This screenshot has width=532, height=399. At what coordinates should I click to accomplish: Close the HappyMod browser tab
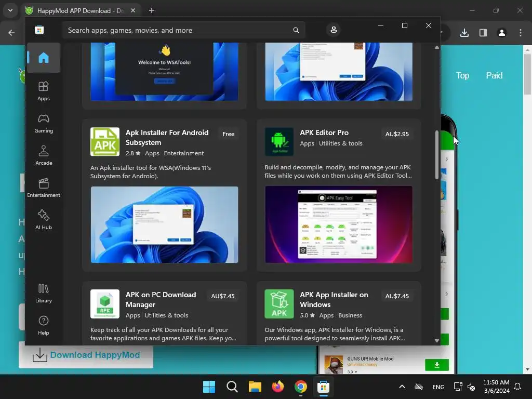pyautogui.click(x=133, y=10)
